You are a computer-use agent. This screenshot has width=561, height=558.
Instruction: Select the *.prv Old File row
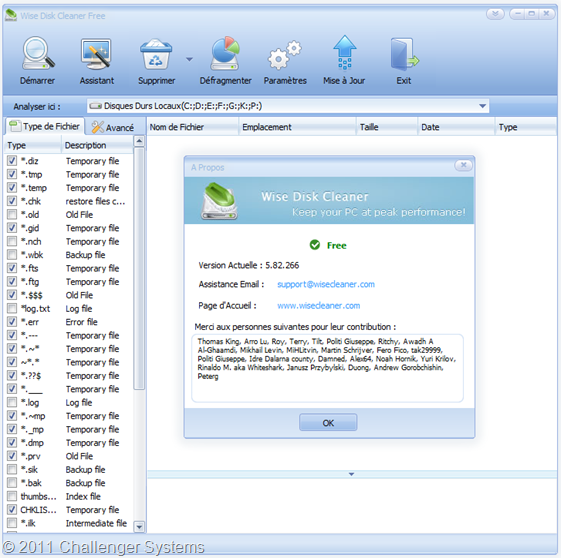[x=69, y=456]
